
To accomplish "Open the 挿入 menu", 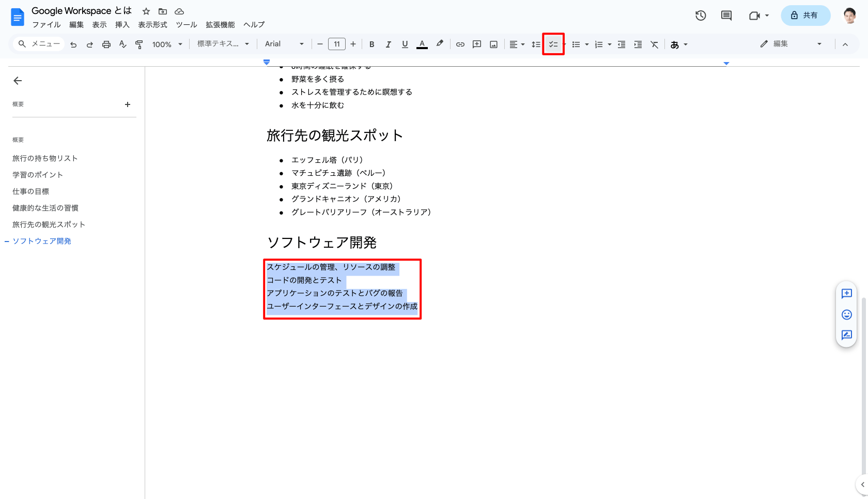I will [x=122, y=25].
